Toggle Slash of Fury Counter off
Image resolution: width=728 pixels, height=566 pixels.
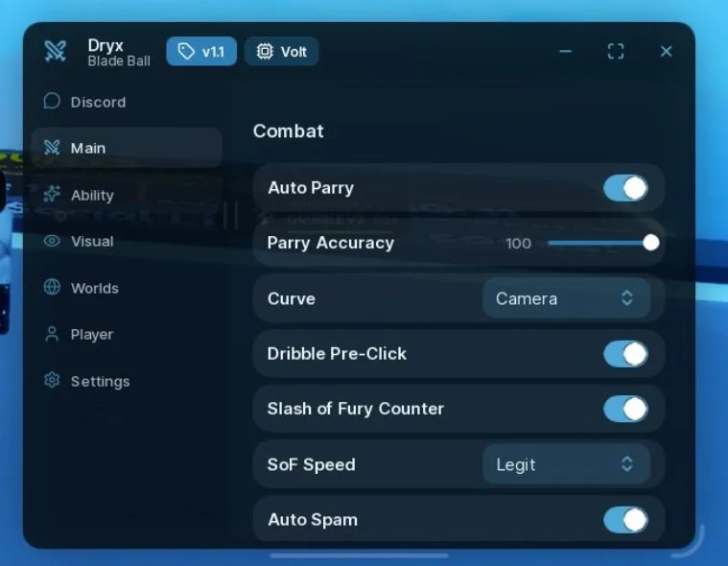point(626,409)
